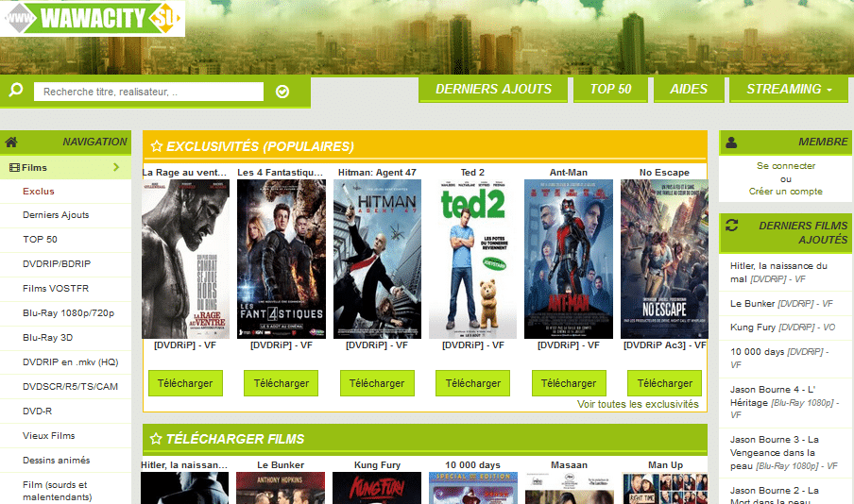Open 10 000 days [DVDRIP] in recent list
Viewport: 854px width, 504px height.
coord(779,358)
